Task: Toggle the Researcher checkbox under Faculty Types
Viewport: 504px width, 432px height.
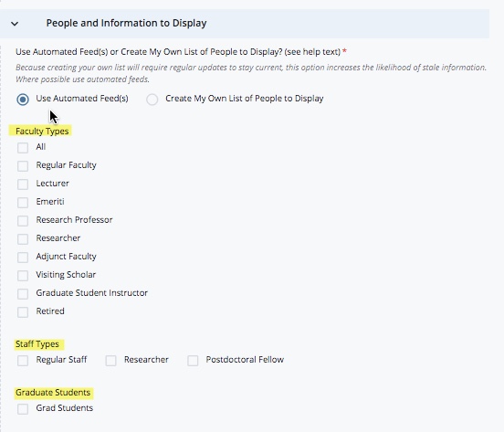Action: pyautogui.click(x=23, y=239)
